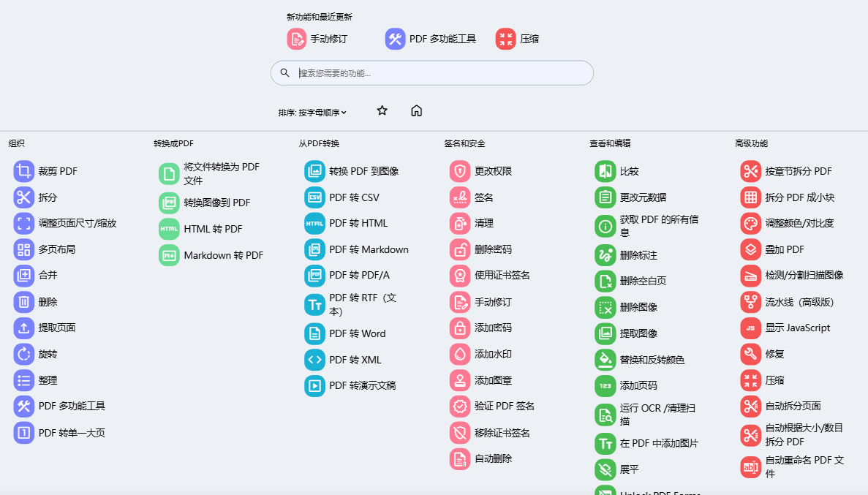Open the 调整颜色/对比度 palette icon
The height and width of the screenshot is (495, 868).
[x=751, y=223]
